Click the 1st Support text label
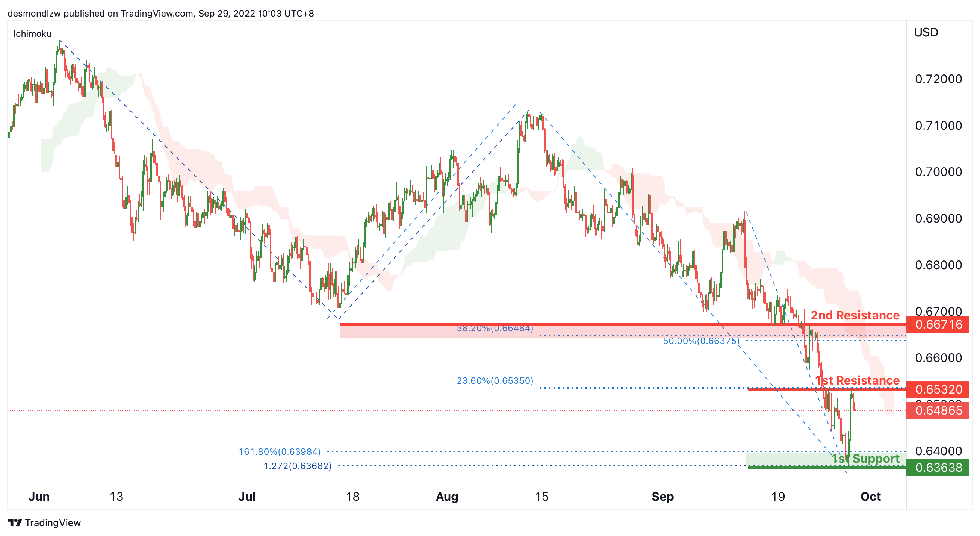 coord(865,459)
